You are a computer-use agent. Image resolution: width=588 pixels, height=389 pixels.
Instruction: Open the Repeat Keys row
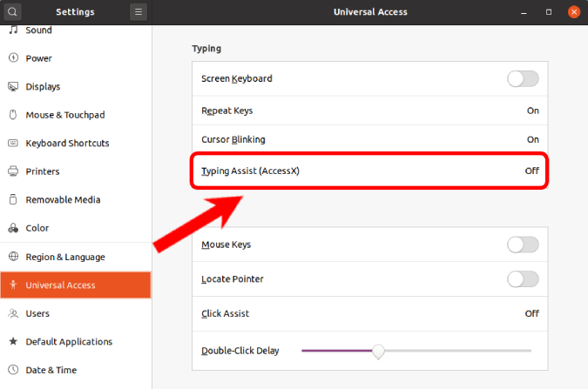click(x=369, y=111)
